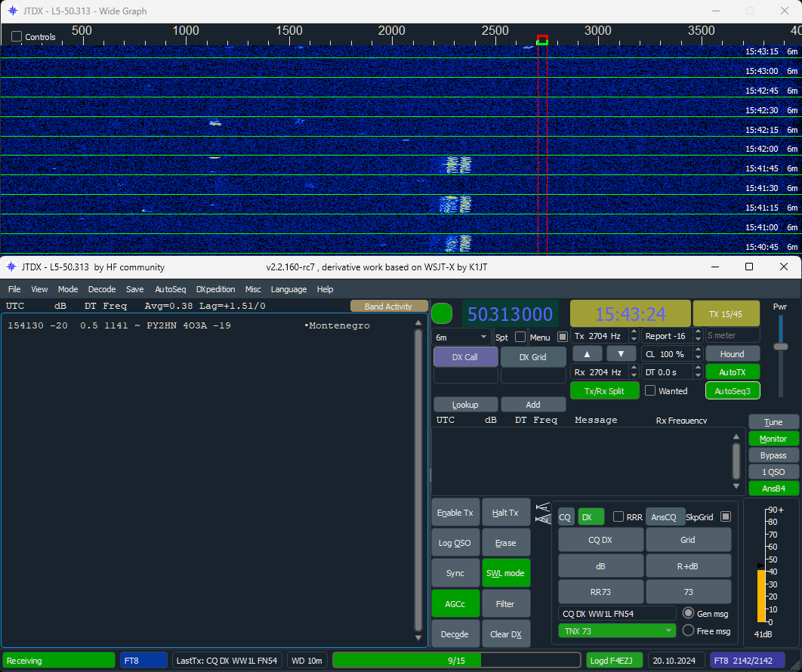Open the View menu

pyautogui.click(x=39, y=289)
